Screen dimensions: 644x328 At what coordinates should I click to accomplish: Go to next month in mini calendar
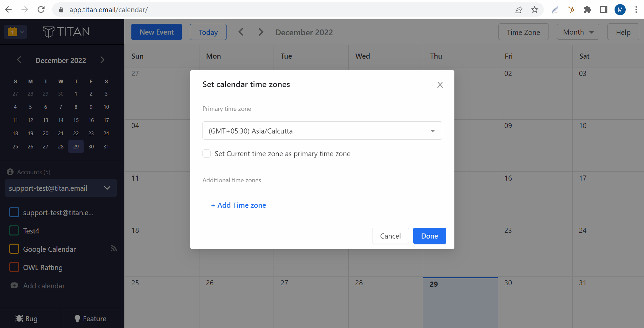[102, 60]
